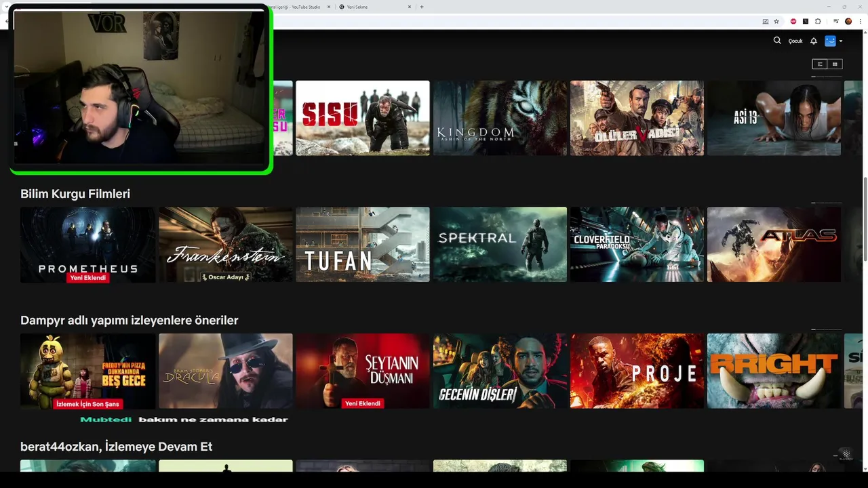
Task: Open the Cloverfield Paradoksu thumbnail
Action: [x=637, y=245]
